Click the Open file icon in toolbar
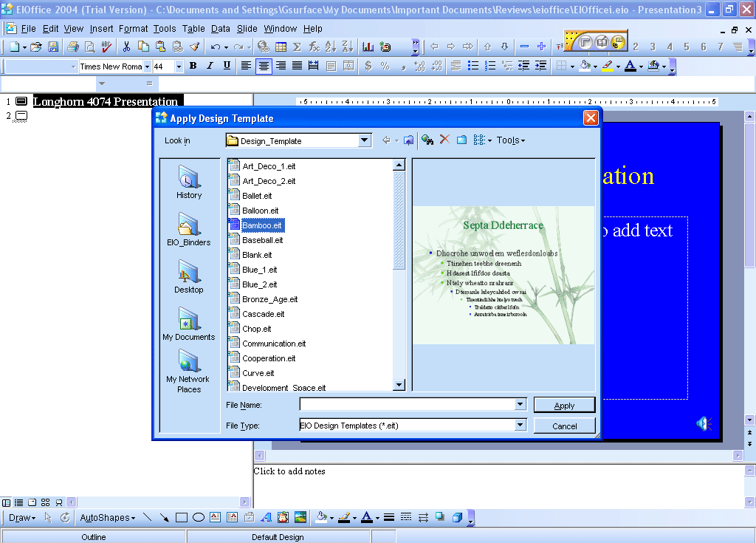Viewport: 756px width, 543px height. click(36, 47)
